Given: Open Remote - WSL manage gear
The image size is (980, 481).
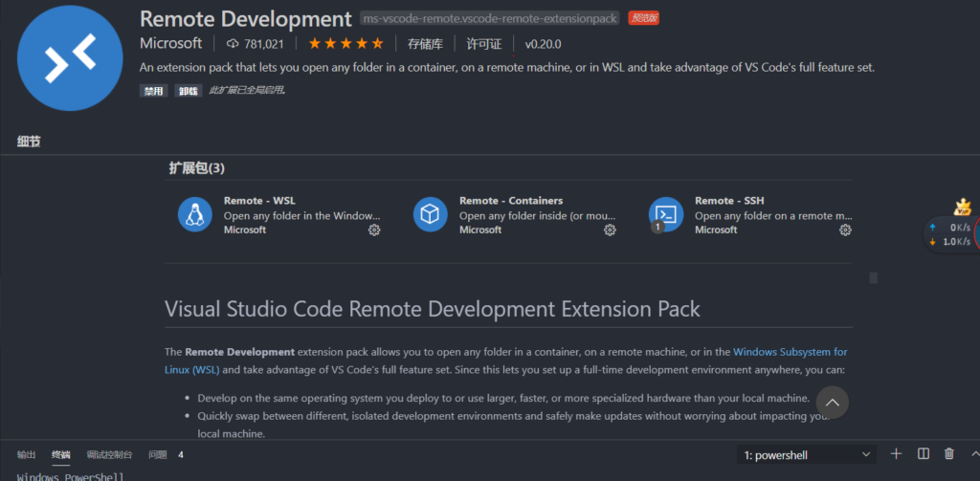Looking at the screenshot, I should [x=374, y=230].
